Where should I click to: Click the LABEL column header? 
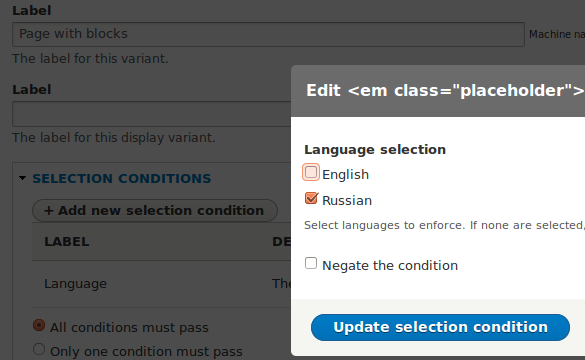pyautogui.click(x=67, y=242)
